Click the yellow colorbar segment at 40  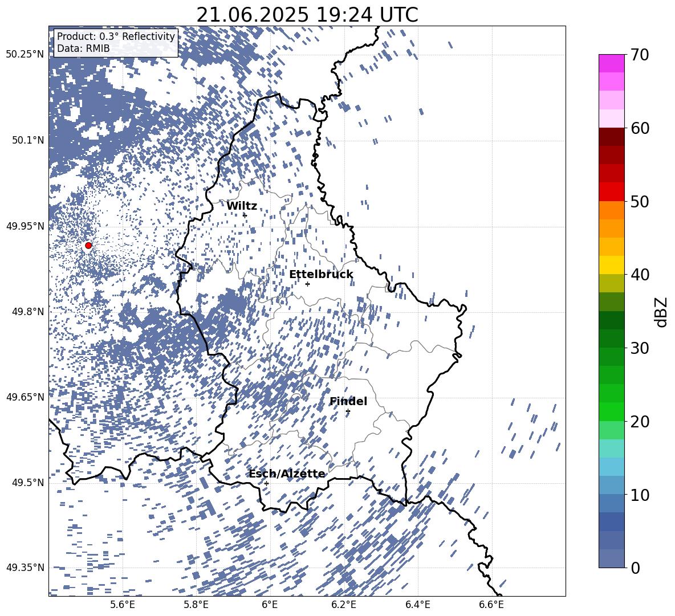pyautogui.click(x=611, y=265)
